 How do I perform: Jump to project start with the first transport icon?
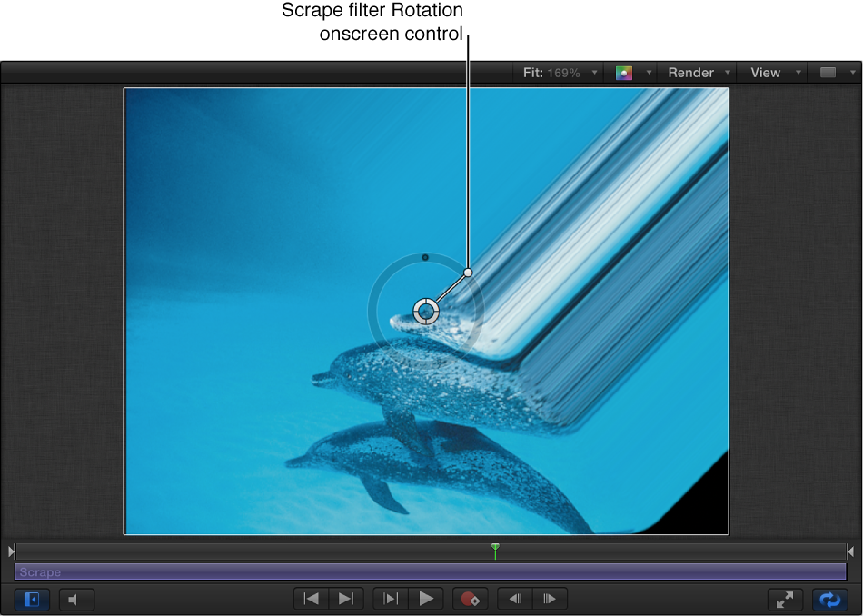310,599
